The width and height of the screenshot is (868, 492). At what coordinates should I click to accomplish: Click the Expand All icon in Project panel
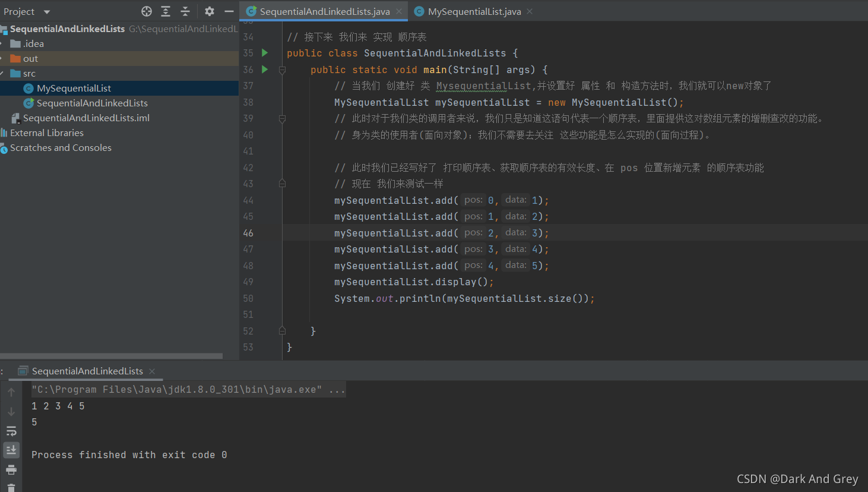(x=166, y=11)
